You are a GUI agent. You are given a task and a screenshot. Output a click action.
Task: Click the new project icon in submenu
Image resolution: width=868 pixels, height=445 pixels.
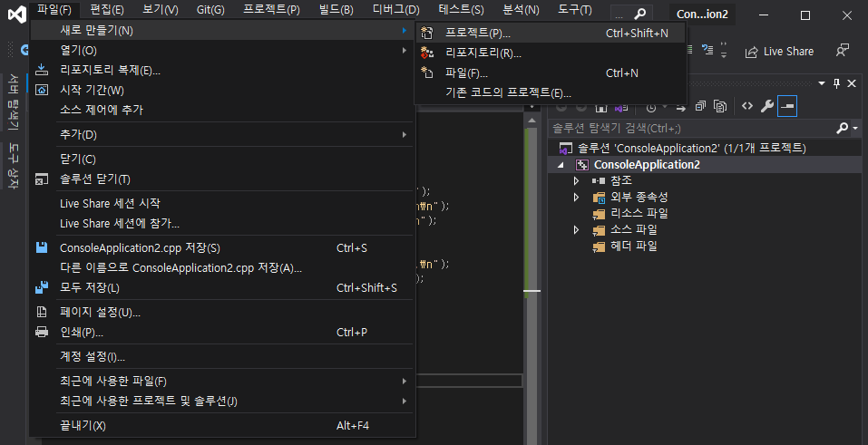[427, 34]
